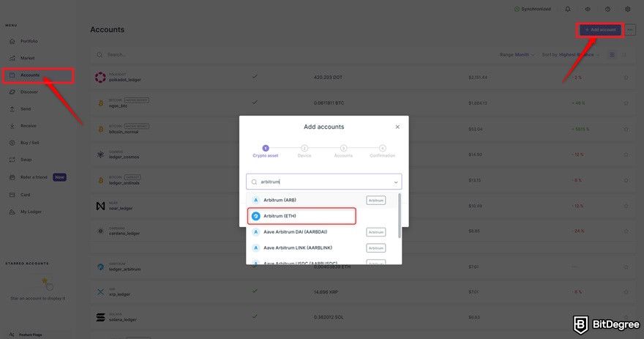The width and height of the screenshot is (644, 339).
Task: Click the NEAR logo icon
Action: [x=100, y=206]
